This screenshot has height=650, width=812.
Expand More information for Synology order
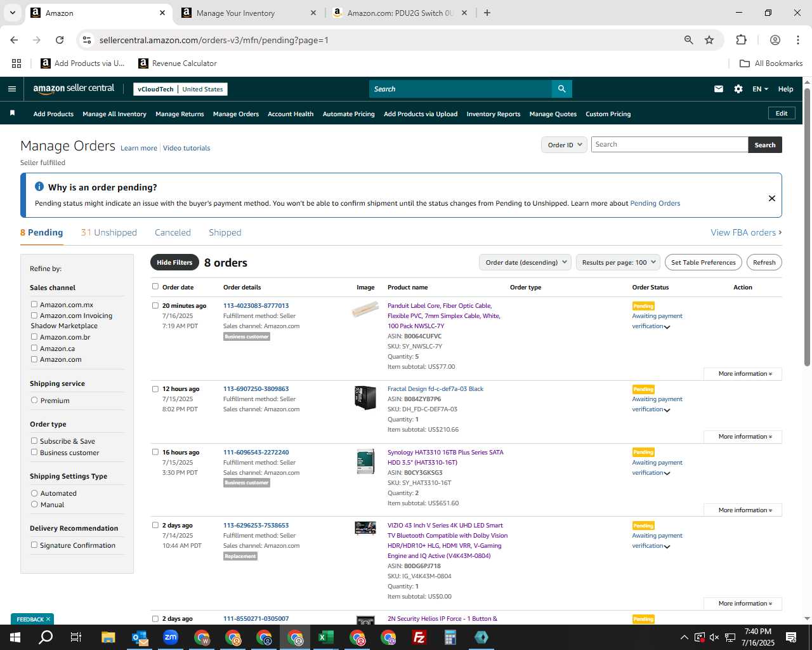pyautogui.click(x=743, y=510)
